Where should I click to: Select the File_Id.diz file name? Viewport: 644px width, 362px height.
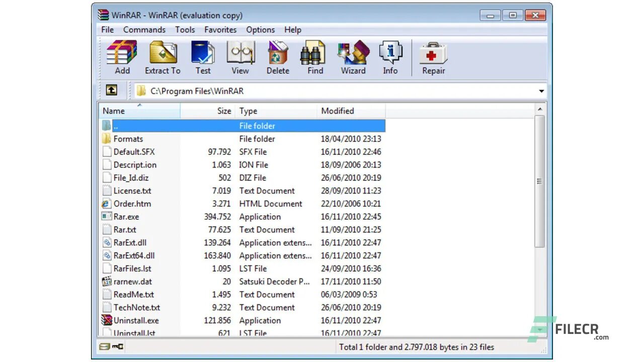click(131, 177)
